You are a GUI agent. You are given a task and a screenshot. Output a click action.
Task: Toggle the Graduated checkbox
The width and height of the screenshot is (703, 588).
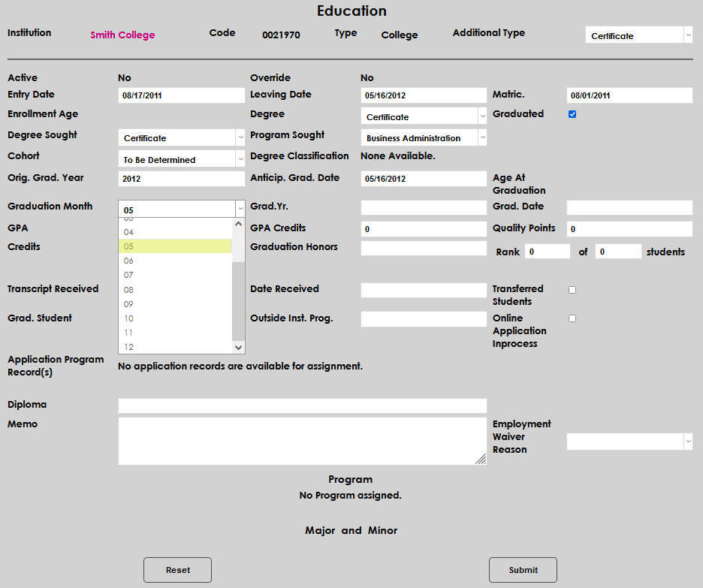572,114
